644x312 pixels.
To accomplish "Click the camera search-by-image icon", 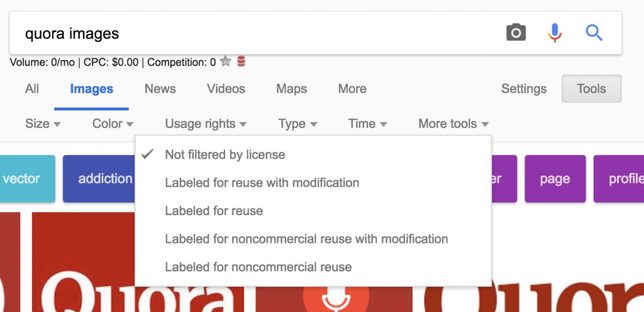I will [516, 33].
